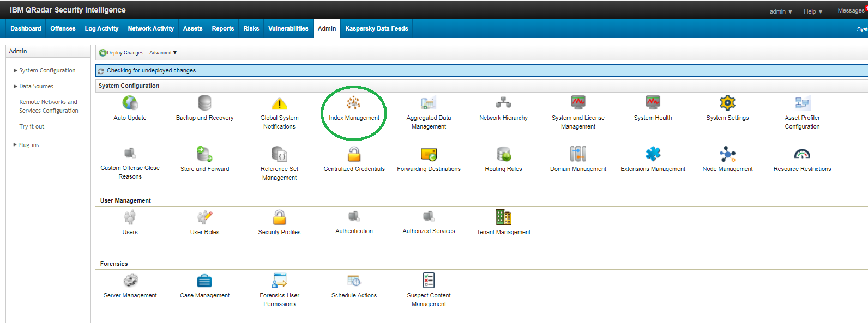Switch to the Offenses tab
Viewport: 868px width, 323px height.
[63, 28]
